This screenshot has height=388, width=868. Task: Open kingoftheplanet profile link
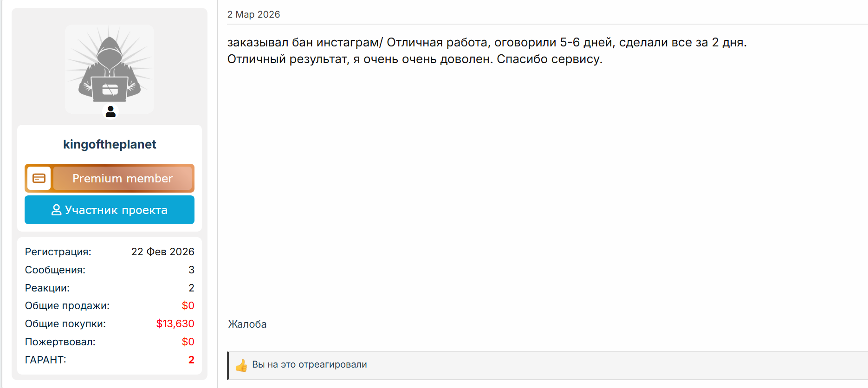110,144
